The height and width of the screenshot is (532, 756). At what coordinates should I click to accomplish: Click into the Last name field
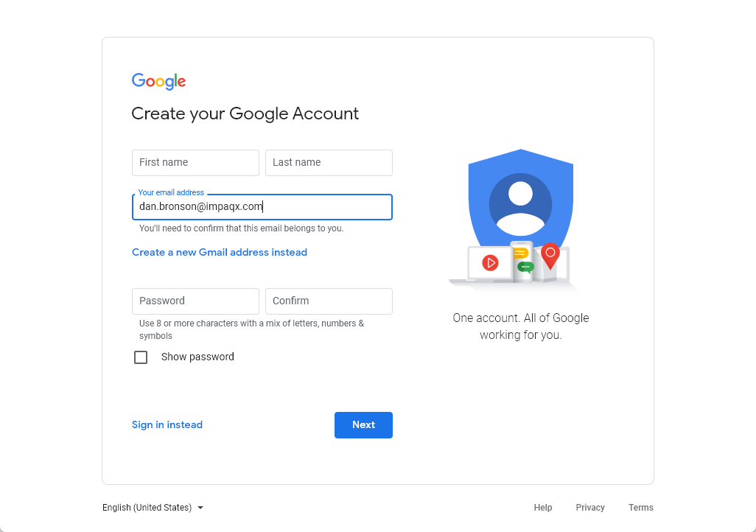point(329,163)
